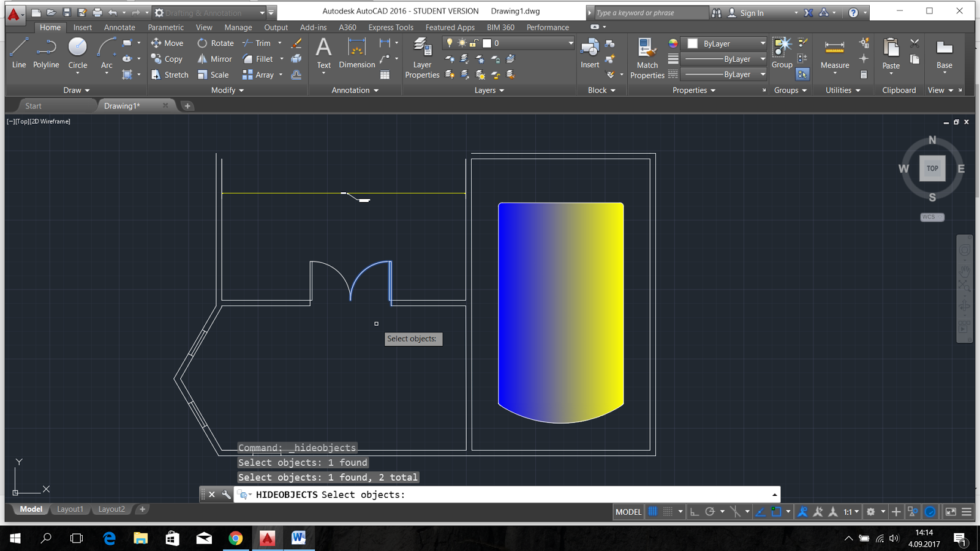The height and width of the screenshot is (551, 980).
Task: Toggle grid display in status bar
Action: tap(653, 512)
